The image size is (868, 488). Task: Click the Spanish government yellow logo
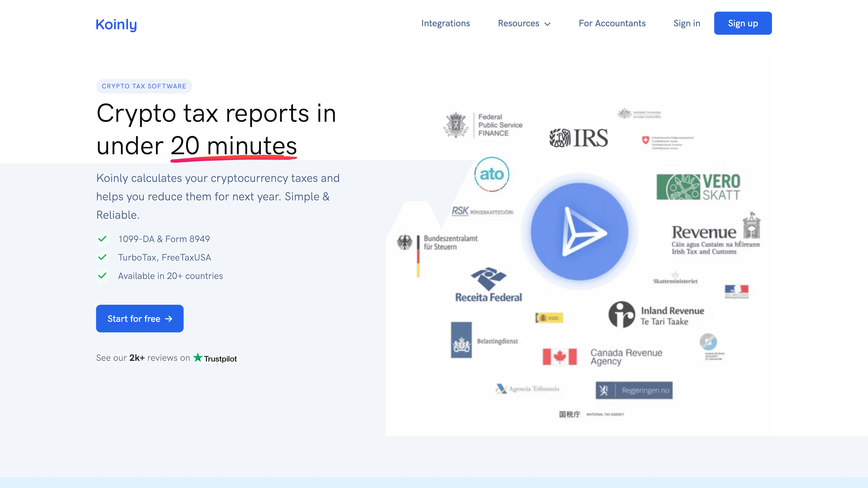pyautogui.click(x=549, y=317)
